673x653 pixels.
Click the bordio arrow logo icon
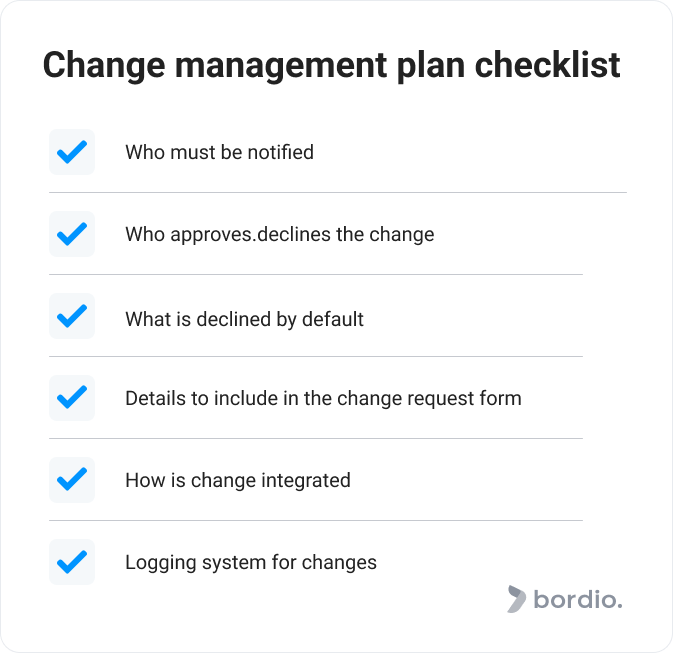tap(516, 599)
